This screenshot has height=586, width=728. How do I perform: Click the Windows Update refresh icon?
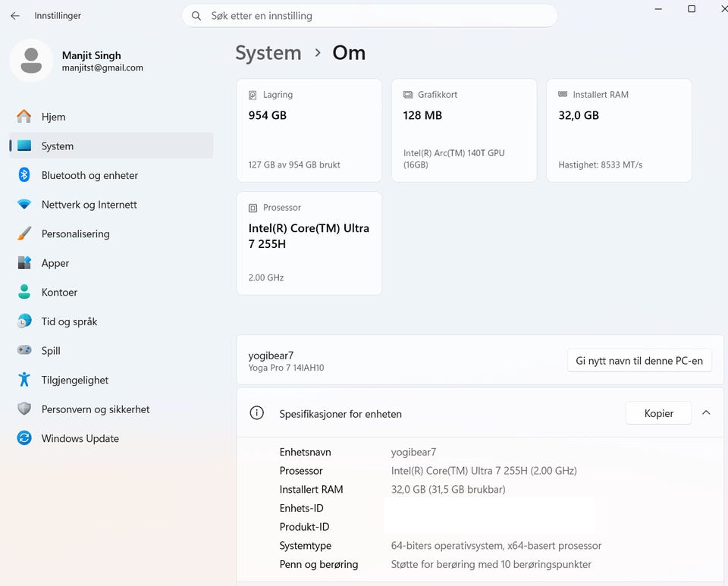point(24,438)
